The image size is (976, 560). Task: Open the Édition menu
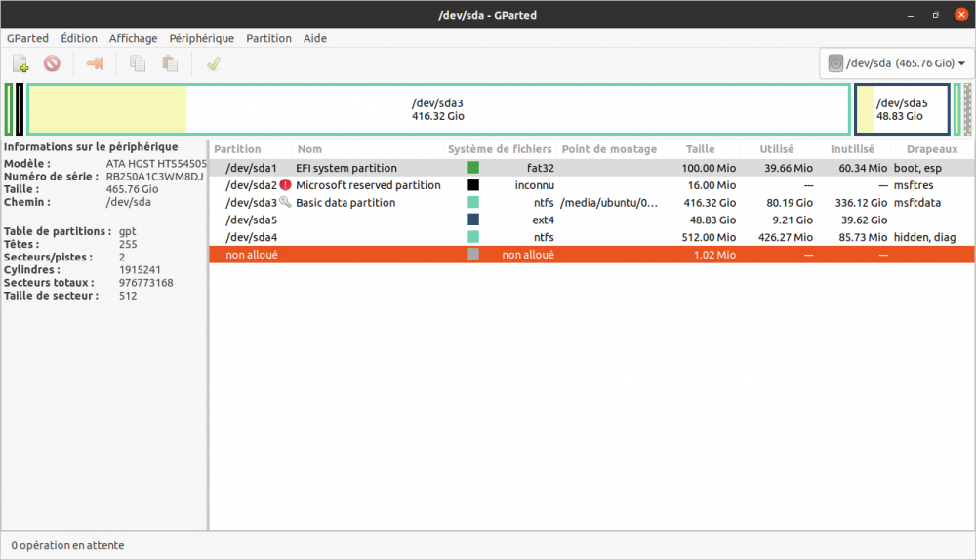(79, 38)
